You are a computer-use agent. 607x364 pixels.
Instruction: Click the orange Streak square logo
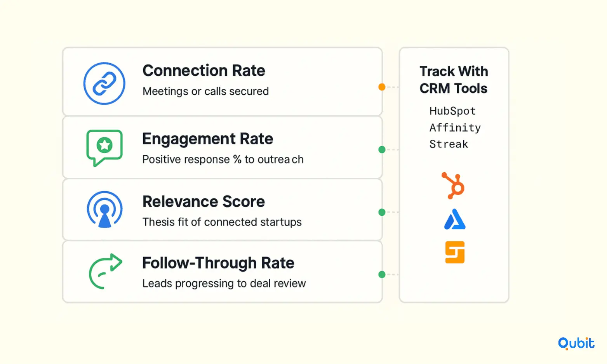coord(455,252)
